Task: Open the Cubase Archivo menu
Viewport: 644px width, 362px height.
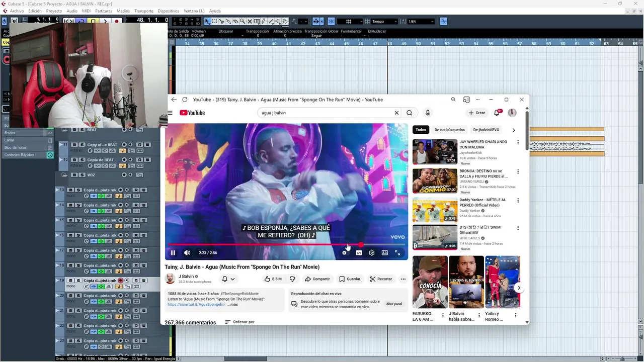Action: point(17,11)
